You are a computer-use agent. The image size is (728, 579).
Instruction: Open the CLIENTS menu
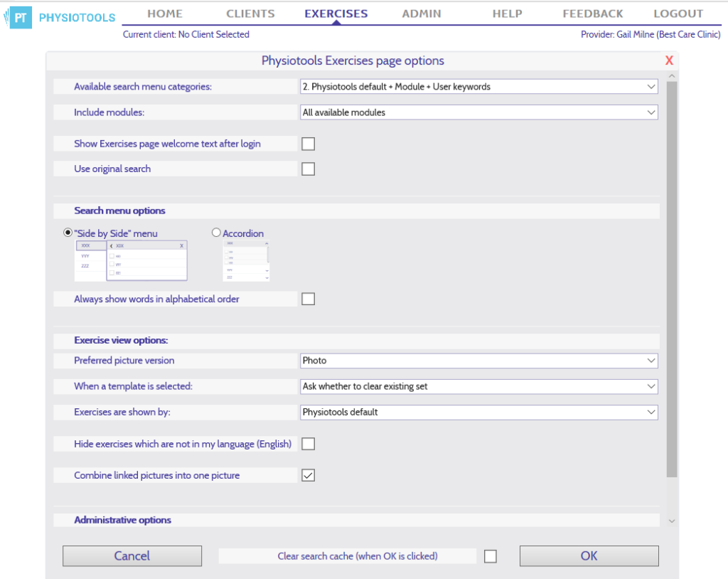pyautogui.click(x=250, y=14)
